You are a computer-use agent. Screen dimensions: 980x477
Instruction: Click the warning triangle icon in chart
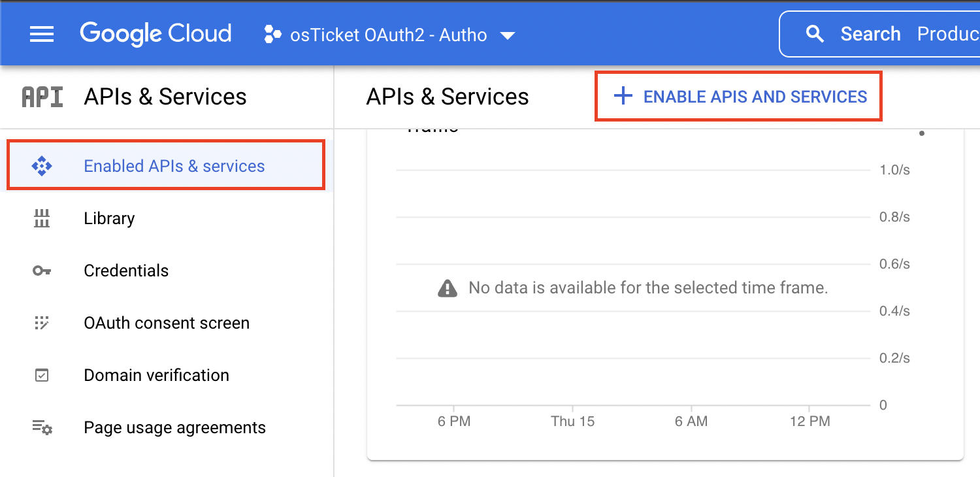(448, 288)
